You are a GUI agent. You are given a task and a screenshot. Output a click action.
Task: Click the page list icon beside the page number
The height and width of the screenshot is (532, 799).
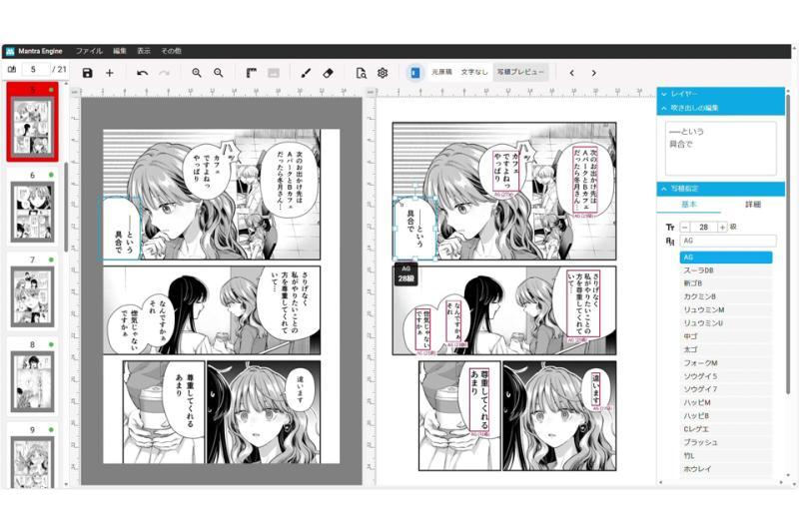point(12,69)
